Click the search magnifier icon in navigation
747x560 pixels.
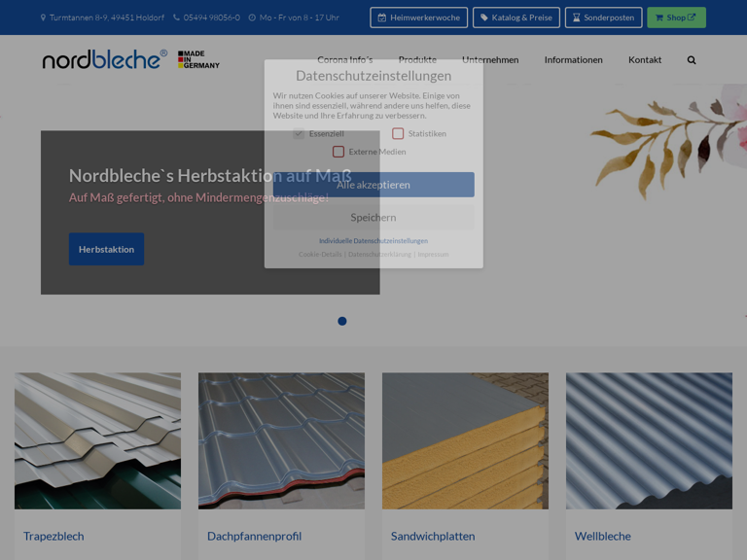pos(692,60)
